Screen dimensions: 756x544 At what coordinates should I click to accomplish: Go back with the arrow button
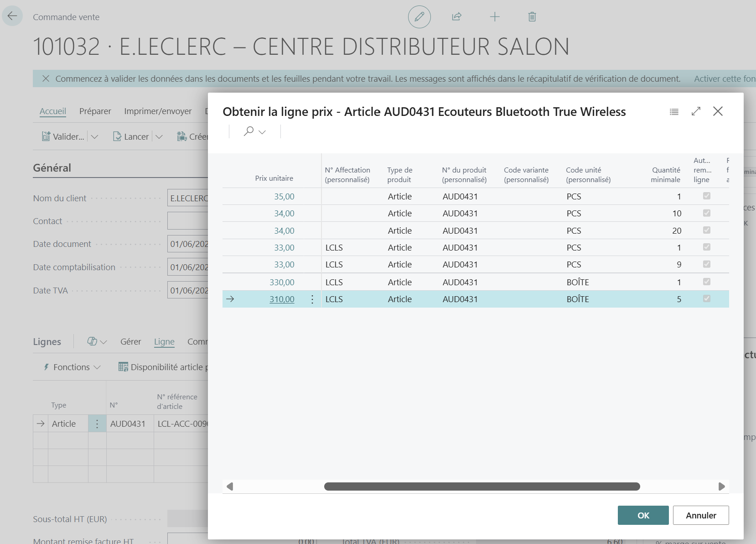[12, 16]
